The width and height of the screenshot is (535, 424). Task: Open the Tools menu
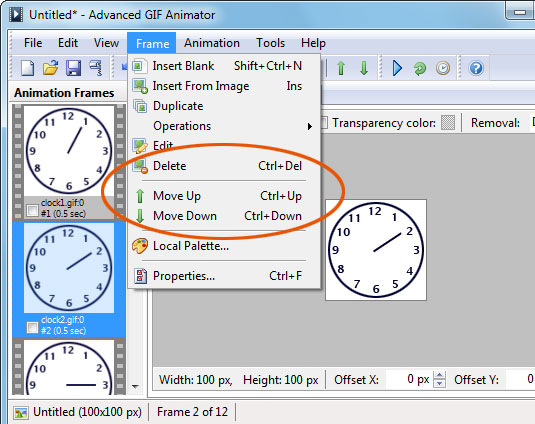271,43
